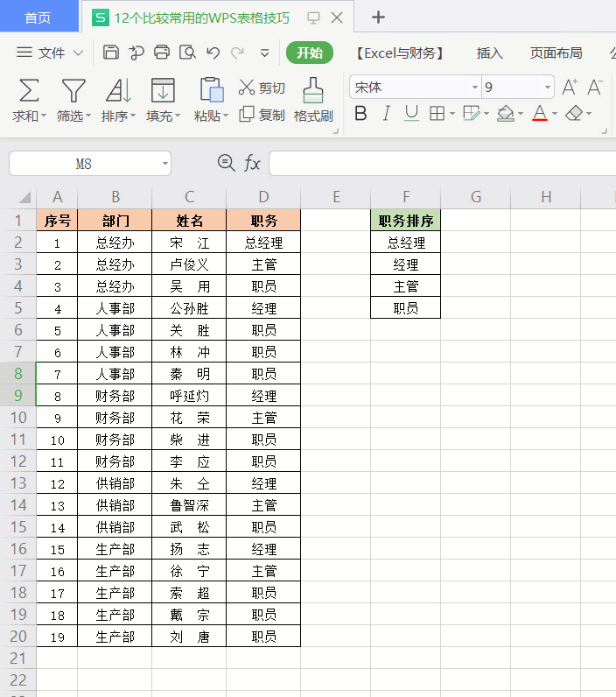This screenshot has width=616, height=697.
Task: Click the Format Painter brush icon
Action: (x=312, y=90)
